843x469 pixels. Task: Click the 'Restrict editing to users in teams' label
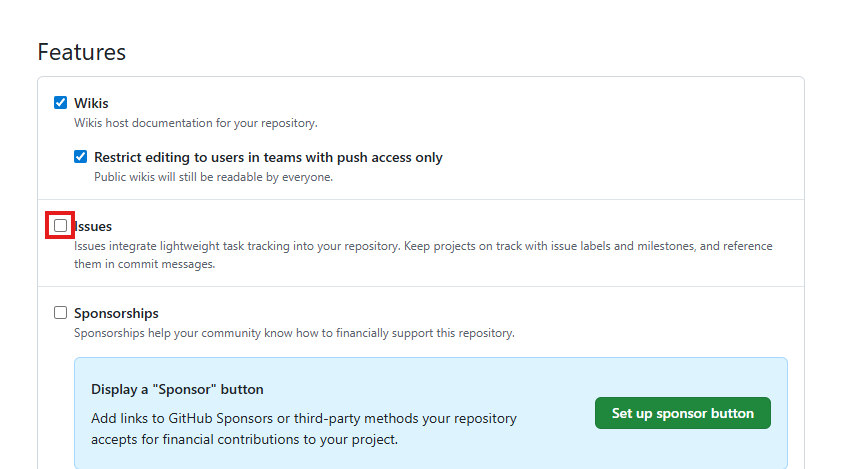[x=268, y=157]
